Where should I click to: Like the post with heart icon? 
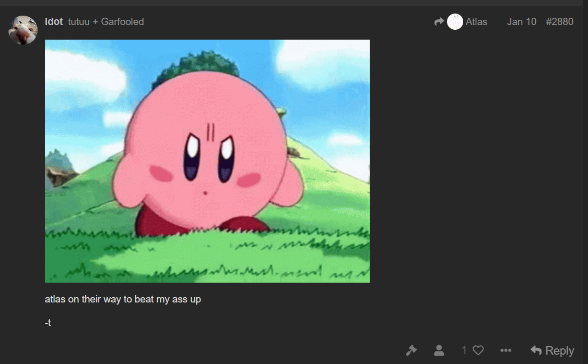[x=478, y=350]
